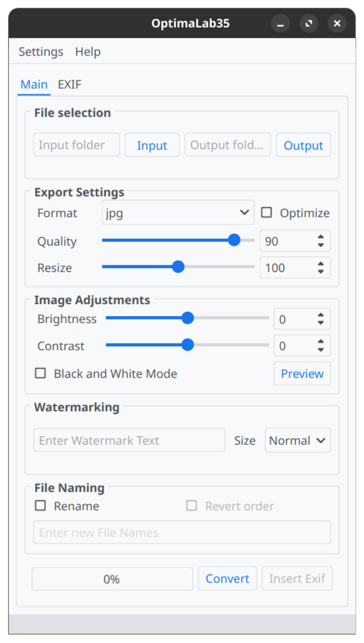This screenshot has width=364, height=643.
Task: Open the Settings menu
Action: [41, 52]
